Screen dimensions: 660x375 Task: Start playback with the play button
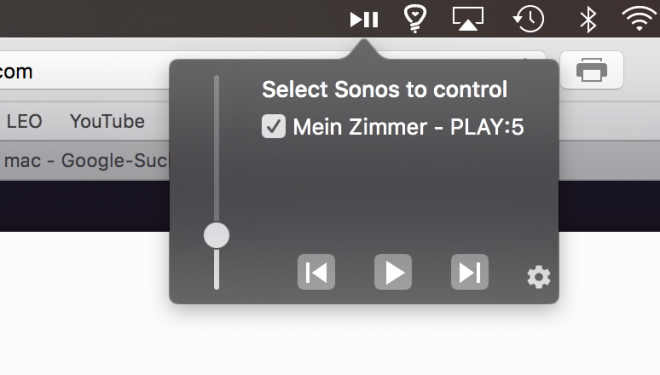coord(393,272)
